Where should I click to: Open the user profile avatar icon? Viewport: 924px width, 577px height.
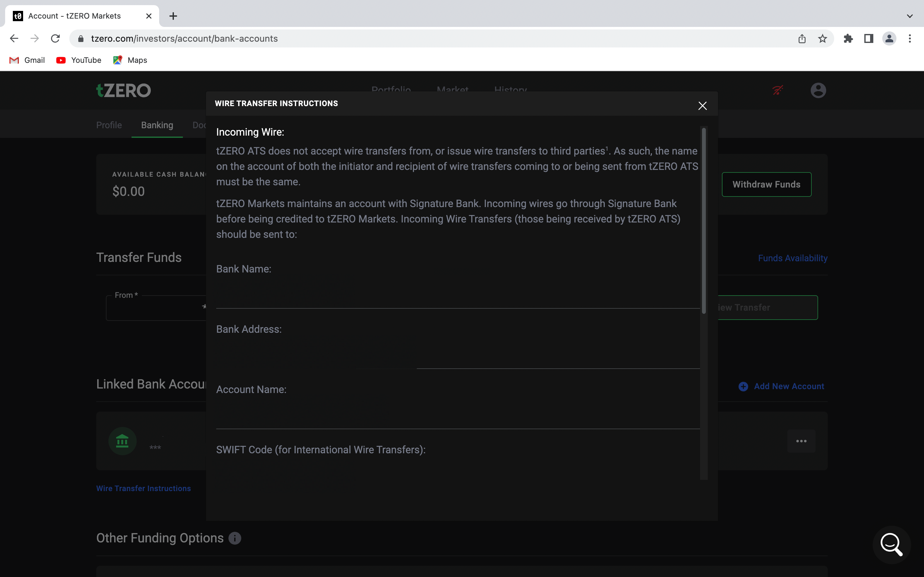click(x=818, y=90)
